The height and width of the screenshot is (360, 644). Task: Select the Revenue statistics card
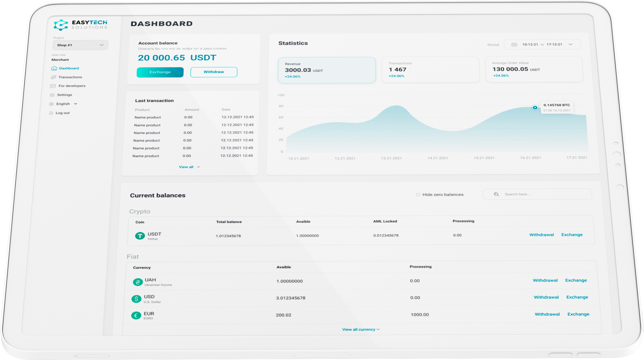[326, 70]
